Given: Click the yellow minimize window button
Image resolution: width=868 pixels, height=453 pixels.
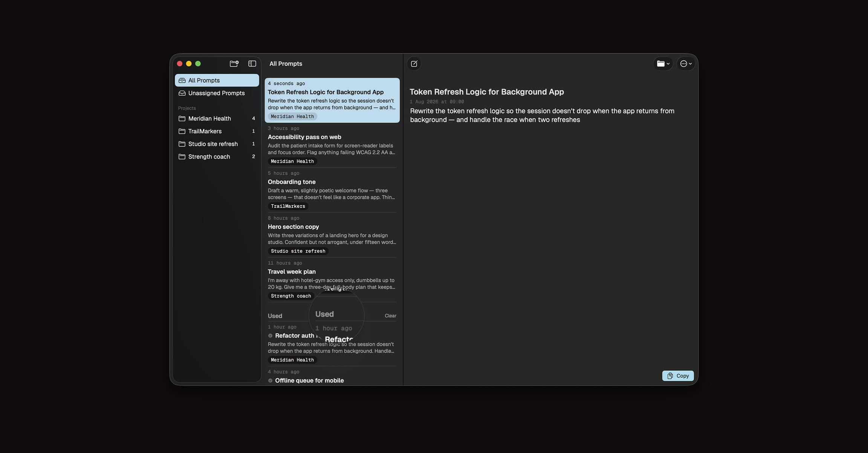Looking at the screenshot, I should (189, 64).
